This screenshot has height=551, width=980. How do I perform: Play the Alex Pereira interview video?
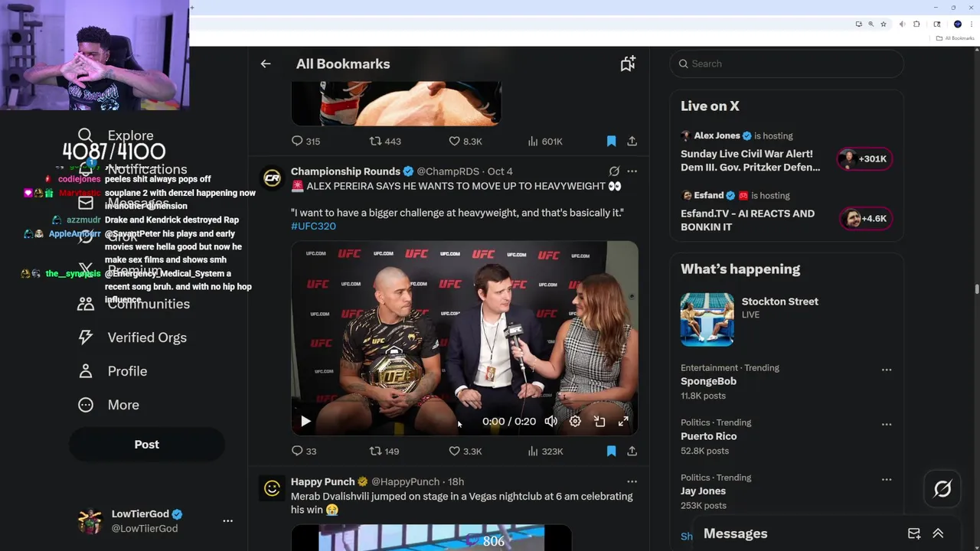305,421
